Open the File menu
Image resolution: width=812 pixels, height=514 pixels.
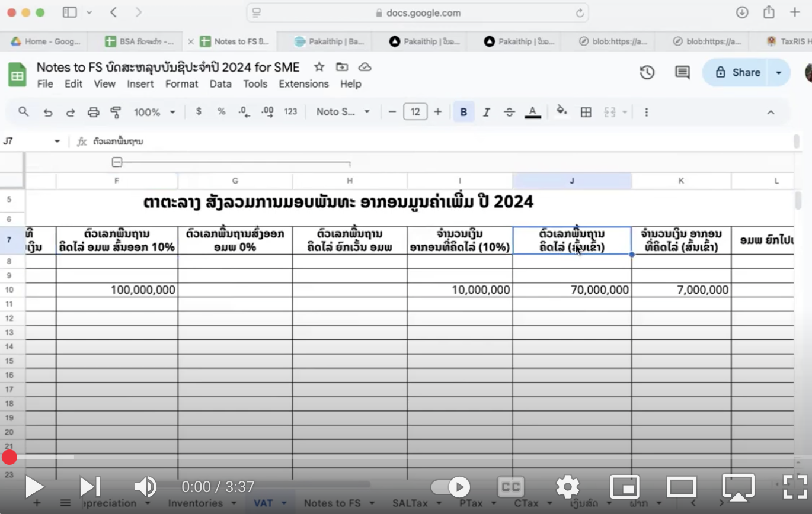45,84
